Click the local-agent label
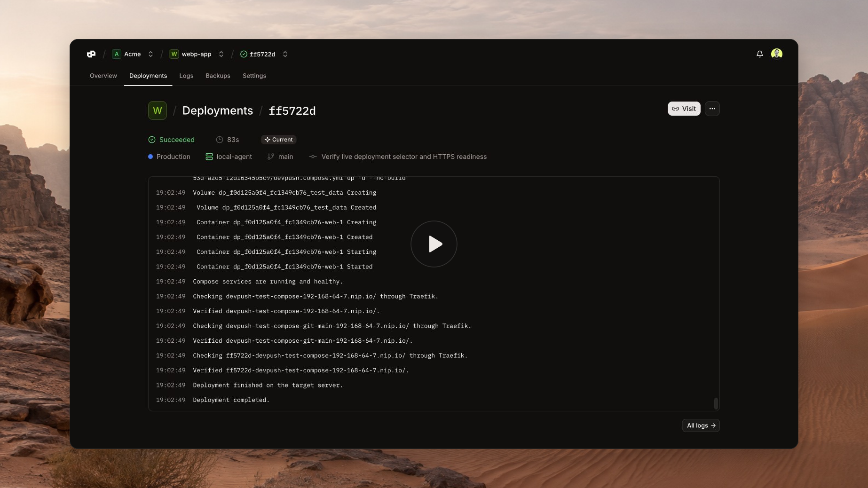The image size is (868, 488). 234,157
